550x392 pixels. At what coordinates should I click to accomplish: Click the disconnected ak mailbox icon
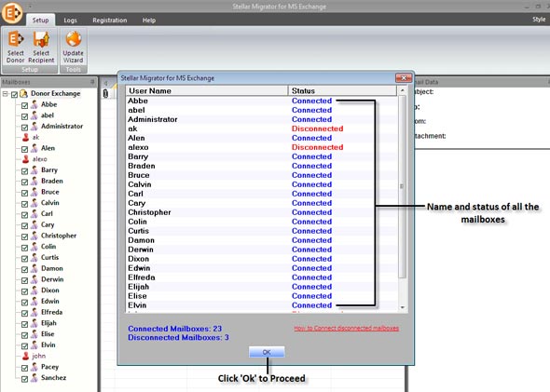tap(25, 137)
